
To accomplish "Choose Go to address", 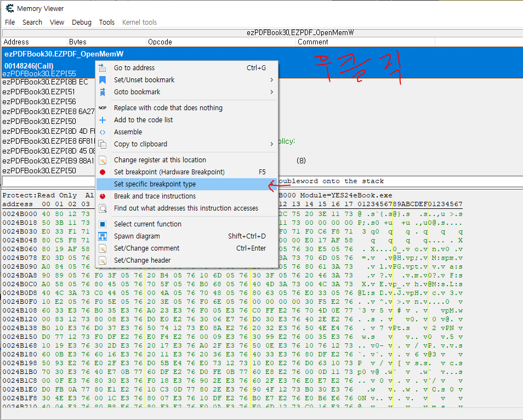I will point(187,68).
